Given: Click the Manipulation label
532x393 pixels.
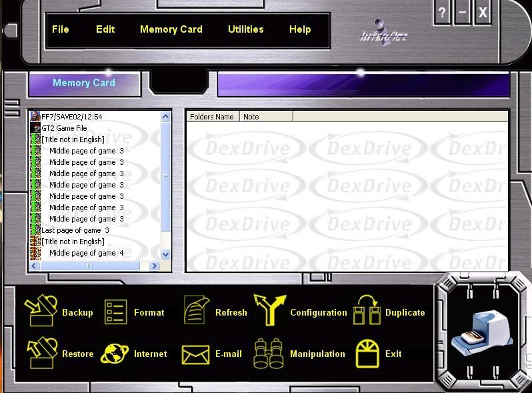Looking at the screenshot, I should tap(317, 354).
